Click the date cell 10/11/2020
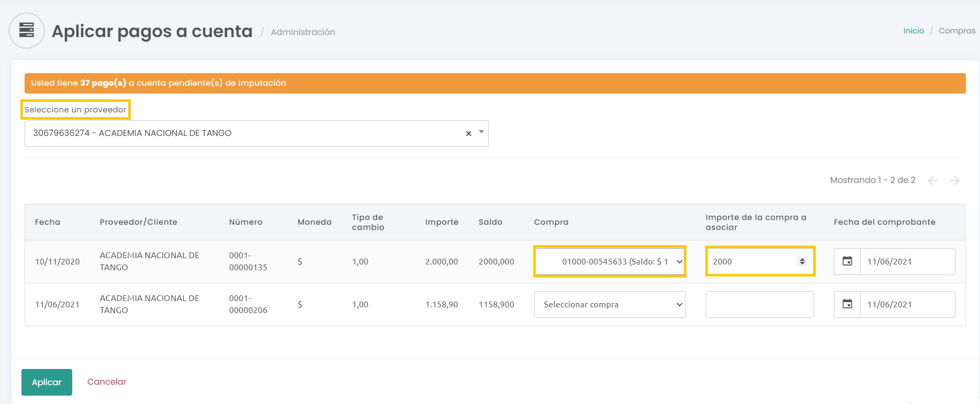Image resolution: width=980 pixels, height=404 pixels. 58,261
